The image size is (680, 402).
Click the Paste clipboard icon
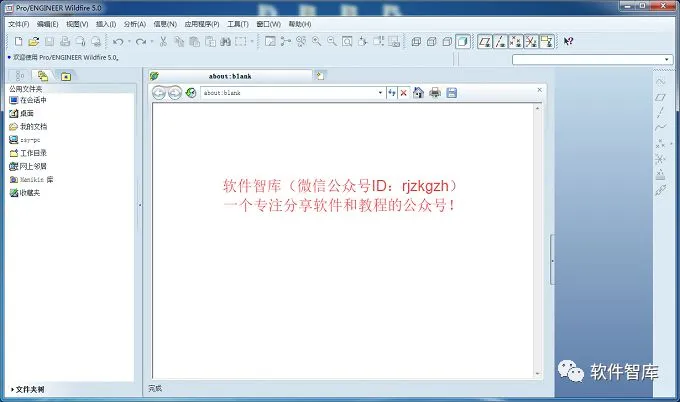[194, 41]
